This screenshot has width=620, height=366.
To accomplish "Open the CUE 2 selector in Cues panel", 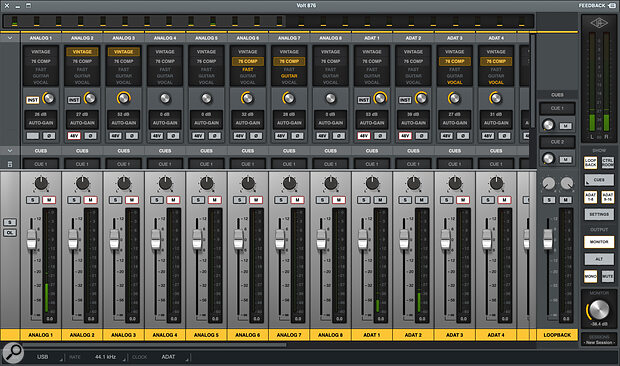I will pos(557,142).
